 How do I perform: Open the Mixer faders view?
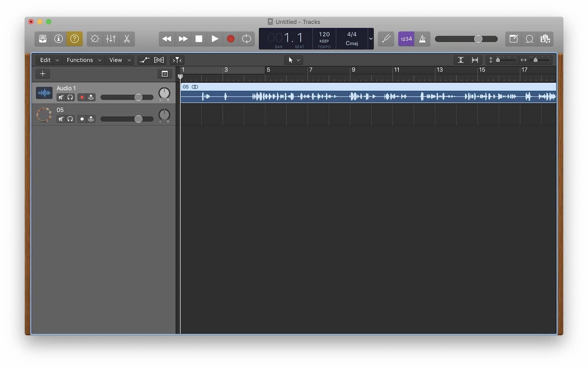(111, 39)
